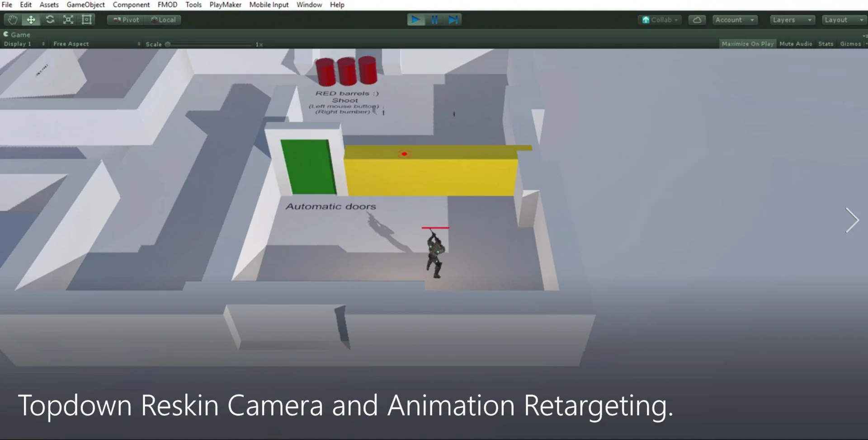Open the FMOD menu

pyautogui.click(x=167, y=5)
